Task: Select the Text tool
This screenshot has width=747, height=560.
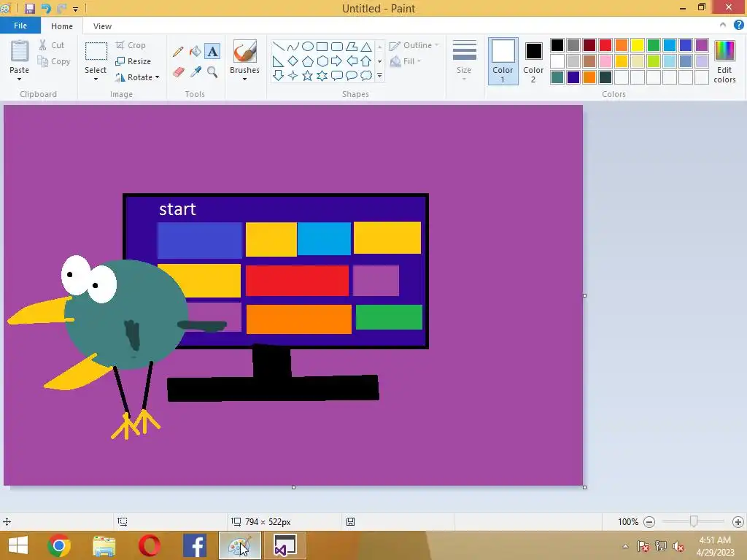Action: pyautogui.click(x=212, y=52)
